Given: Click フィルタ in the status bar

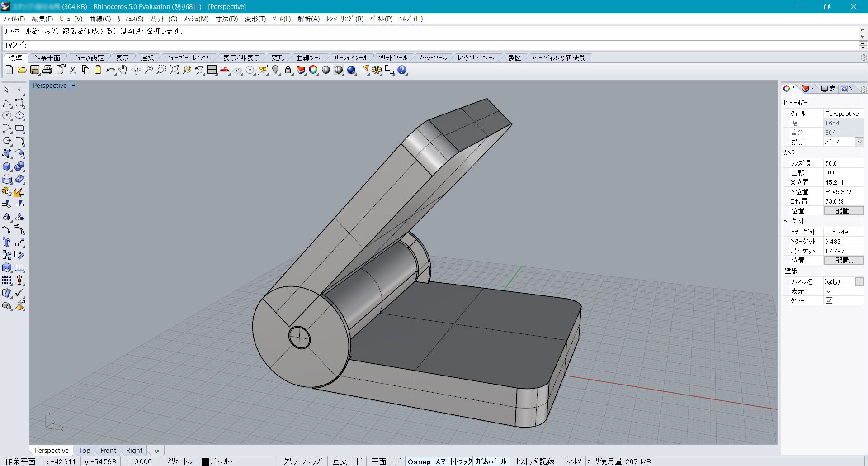Looking at the screenshot, I should pyautogui.click(x=573, y=461).
